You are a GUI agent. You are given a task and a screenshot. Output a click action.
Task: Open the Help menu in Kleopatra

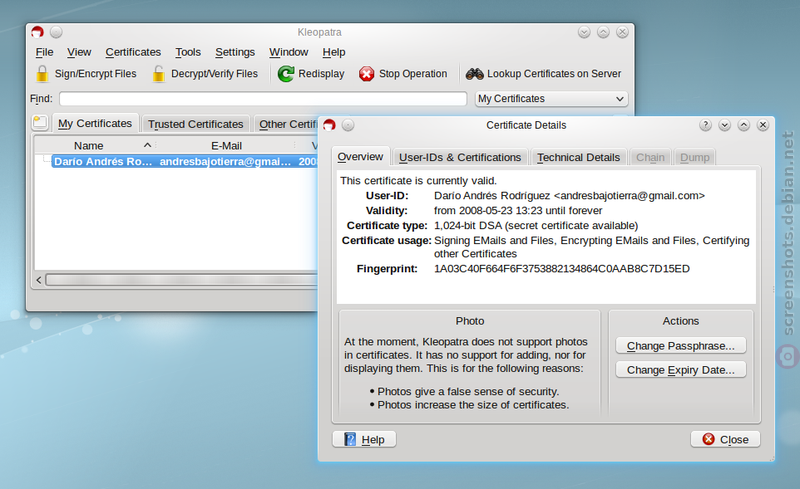click(x=334, y=52)
